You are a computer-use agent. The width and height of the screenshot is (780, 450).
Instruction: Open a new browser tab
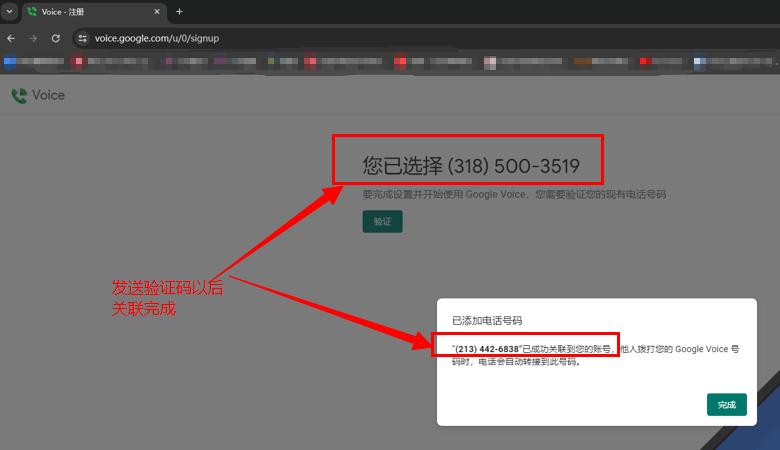point(180,11)
